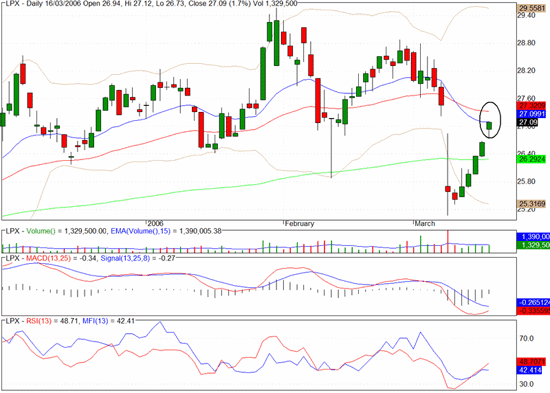Select the EMA(Volume(),15) indicator label
This screenshot has width=550, height=393.
(140, 231)
